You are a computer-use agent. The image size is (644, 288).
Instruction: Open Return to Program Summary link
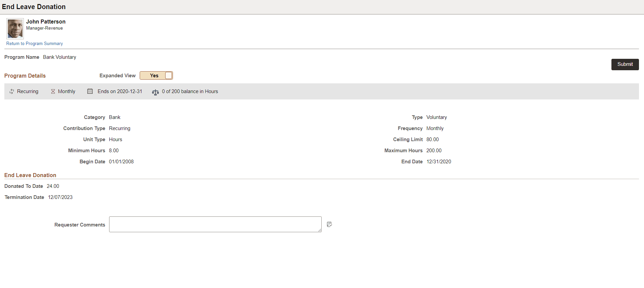35,44
